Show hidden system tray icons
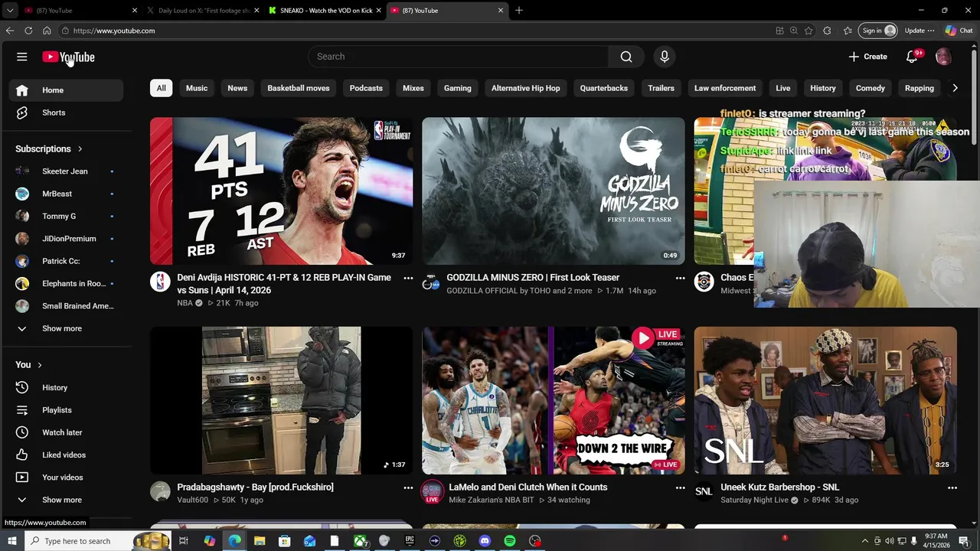Image resolution: width=980 pixels, height=551 pixels. click(865, 541)
